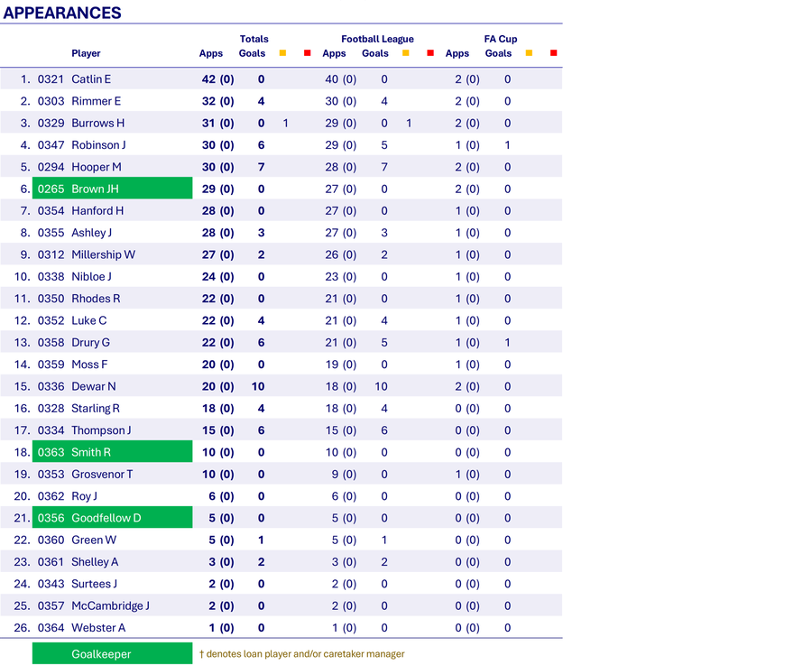Viewport: 812px width, 665px height.
Task: Select player Rhodes R
Action: (96, 299)
